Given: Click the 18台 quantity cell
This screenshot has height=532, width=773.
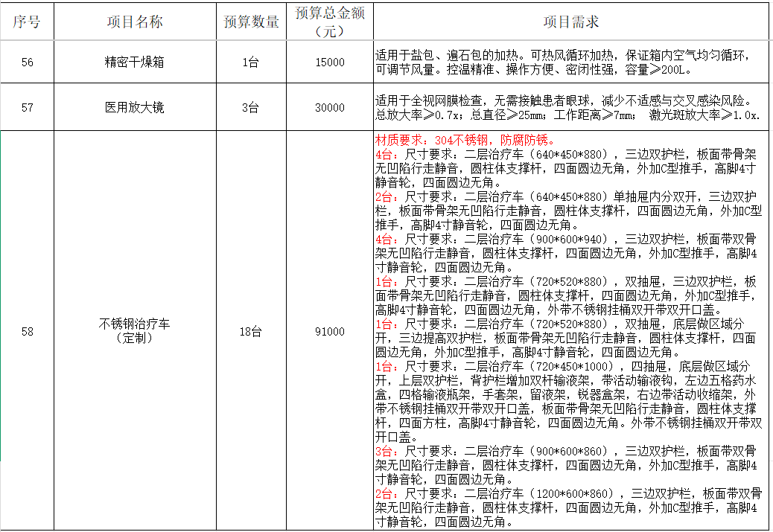Looking at the screenshot, I should [x=252, y=331].
